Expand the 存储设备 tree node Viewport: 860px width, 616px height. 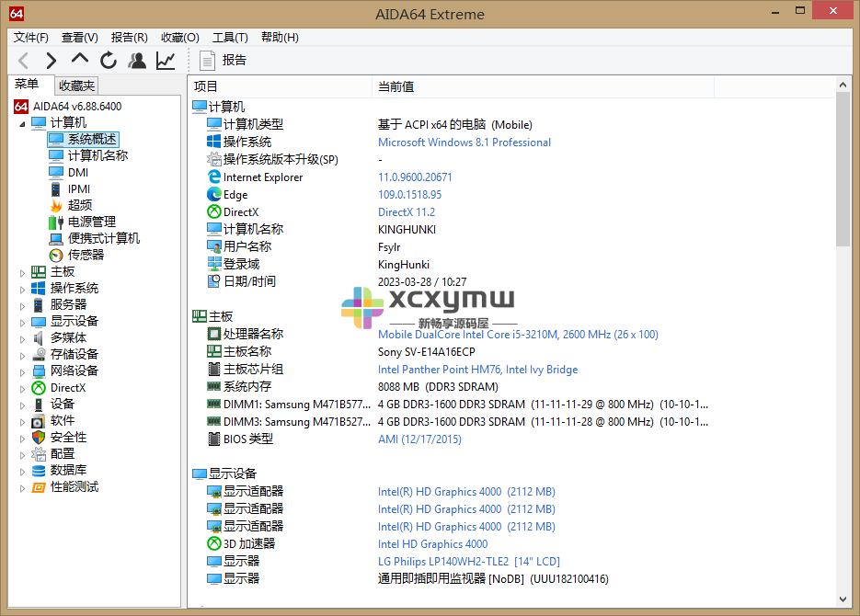coord(22,354)
